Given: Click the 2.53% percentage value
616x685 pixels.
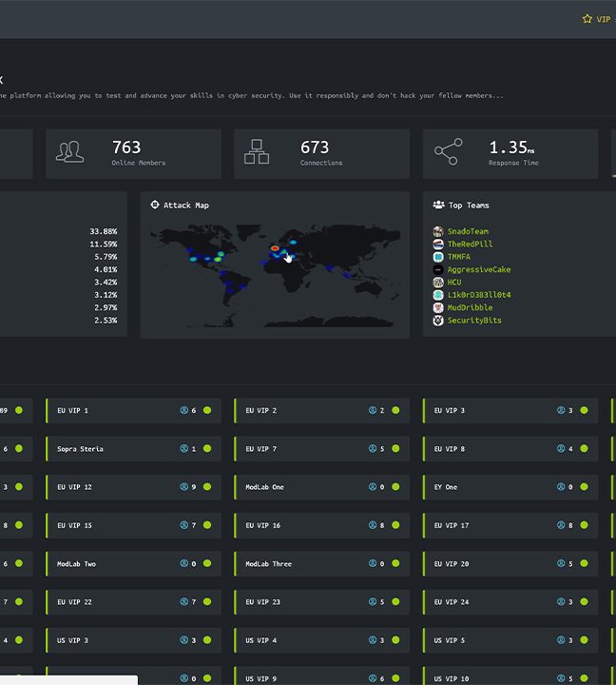Looking at the screenshot, I should [106, 321].
